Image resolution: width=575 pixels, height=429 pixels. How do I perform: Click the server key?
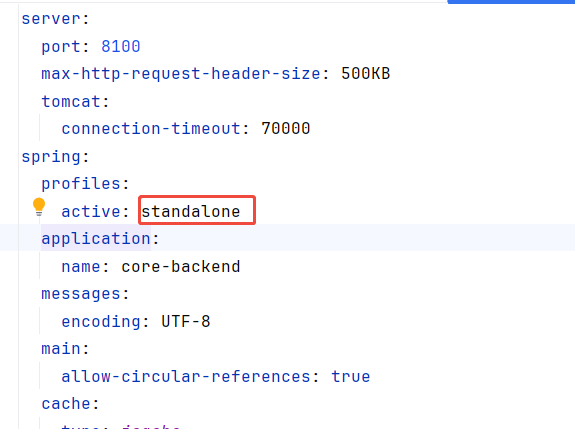pyautogui.click(x=51, y=19)
